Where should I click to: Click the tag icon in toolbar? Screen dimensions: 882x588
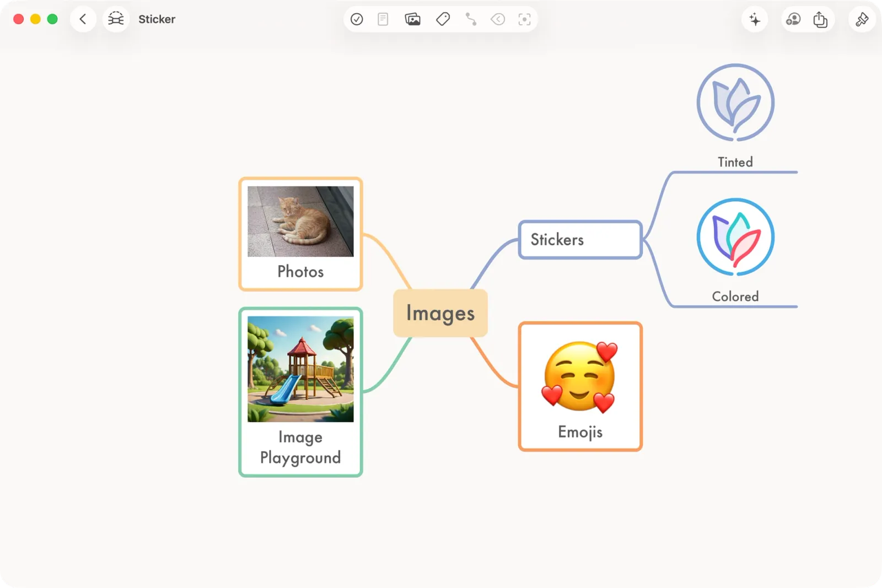tap(443, 19)
